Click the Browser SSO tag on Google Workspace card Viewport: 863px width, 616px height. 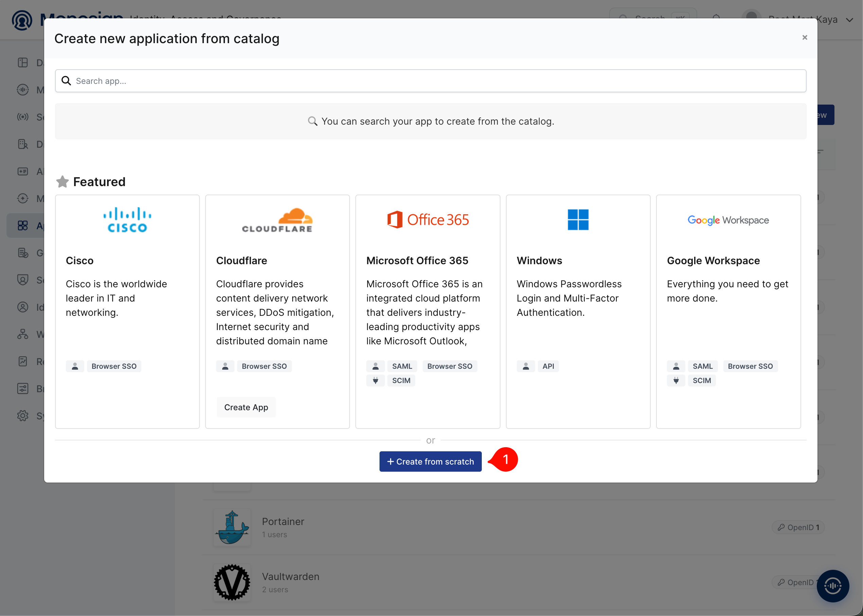click(751, 366)
